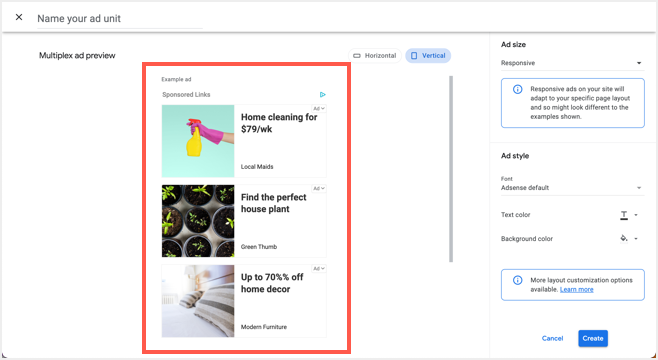Click the spray bottle ad thumbnail
The image size is (658, 360).
click(198, 141)
